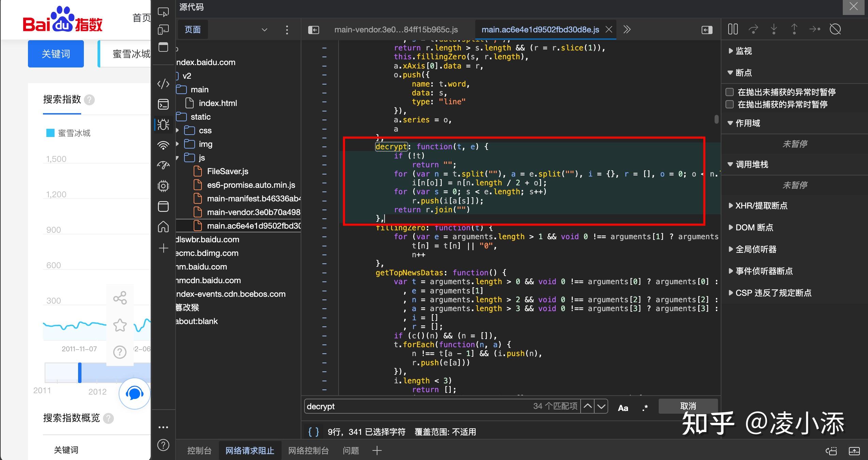Viewport: 868px width, 460px height.
Task: Click the star favorite icon on page
Action: click(x=120, y=325)
